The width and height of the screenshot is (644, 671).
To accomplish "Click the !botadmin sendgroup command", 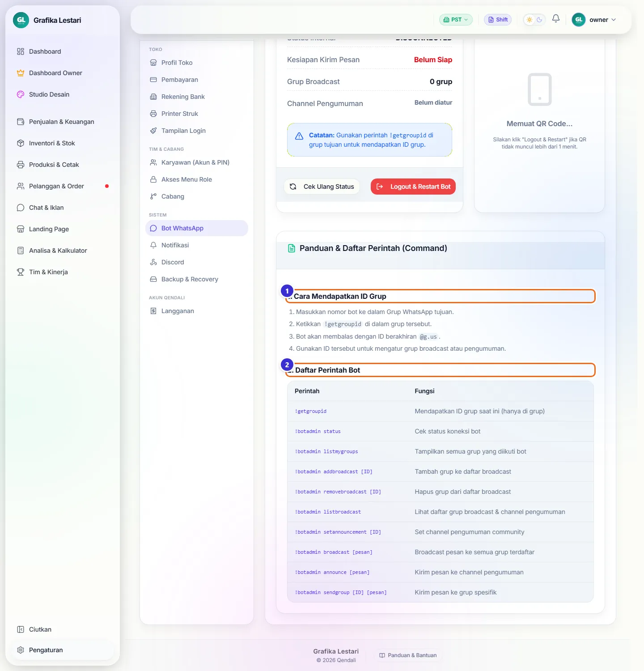I will pos(341,592).
